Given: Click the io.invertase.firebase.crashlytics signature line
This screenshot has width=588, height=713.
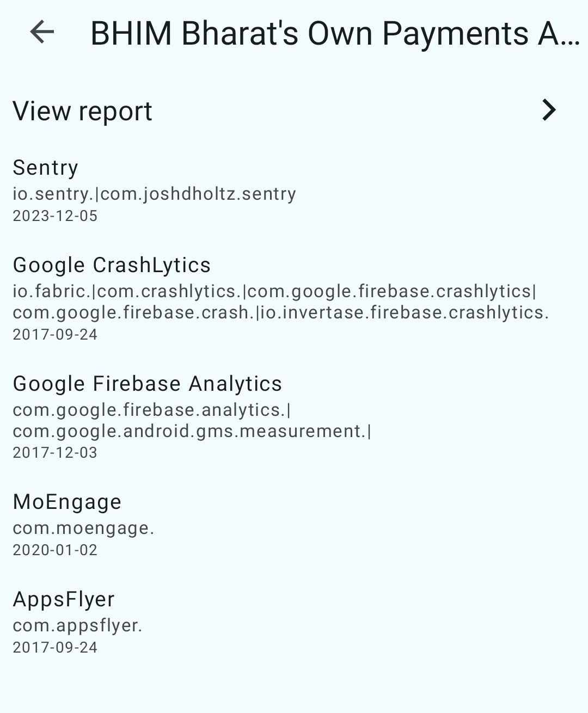Looking at the screenshot, I should pyautogui.click(x=281, y=312).
